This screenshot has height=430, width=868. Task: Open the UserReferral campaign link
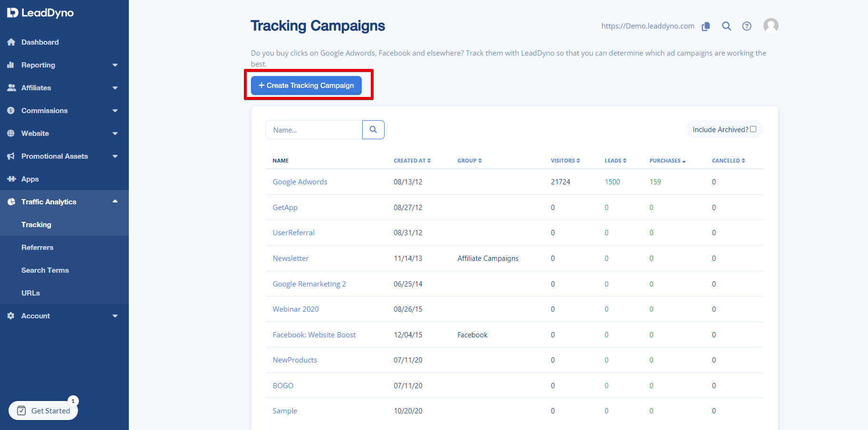[293, 233]
